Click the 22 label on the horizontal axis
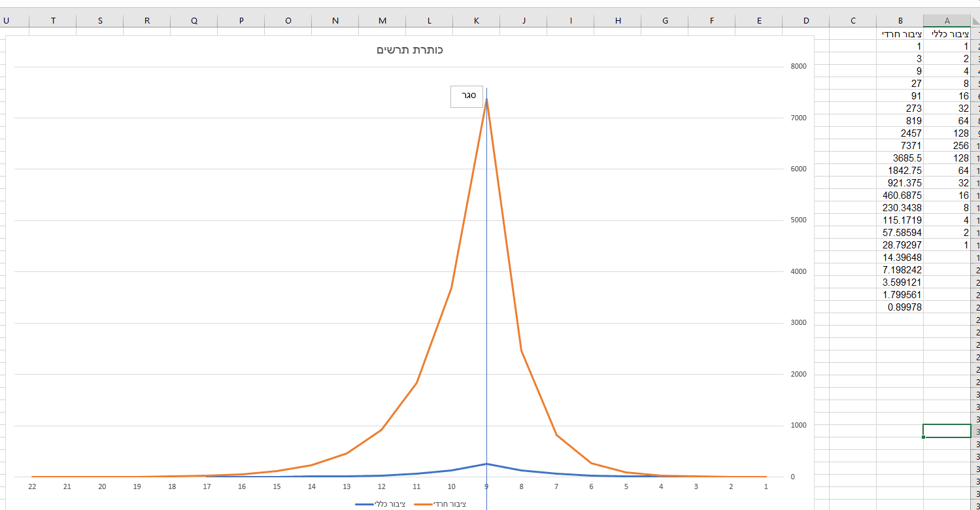Viewport: 980px width, 510px height. pyautogui.click(x=32, y=486)
